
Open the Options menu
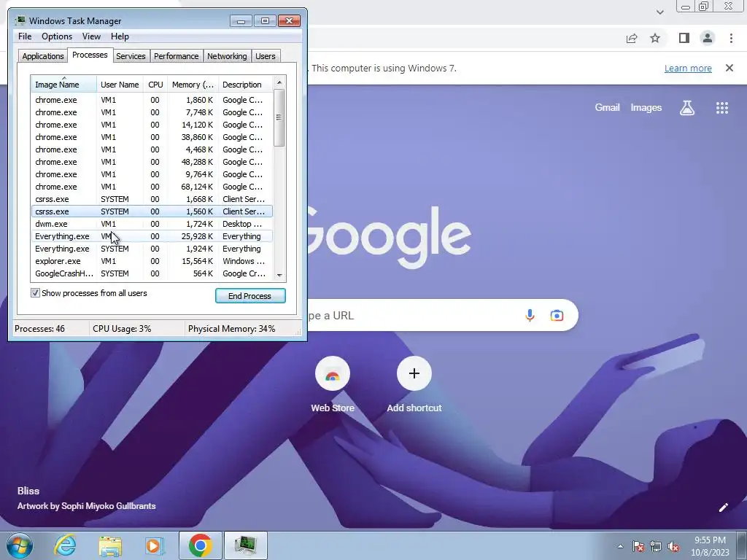coord(57,36)
